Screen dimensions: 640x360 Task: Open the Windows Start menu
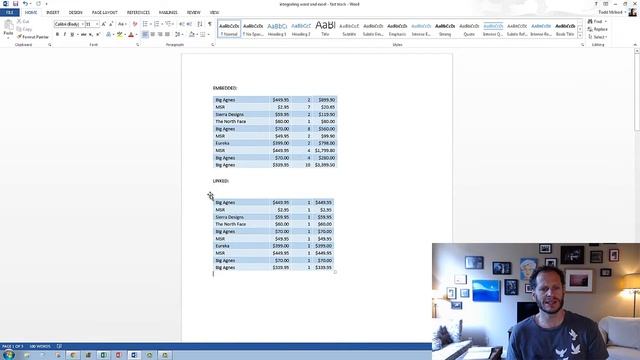coord(9,355)
